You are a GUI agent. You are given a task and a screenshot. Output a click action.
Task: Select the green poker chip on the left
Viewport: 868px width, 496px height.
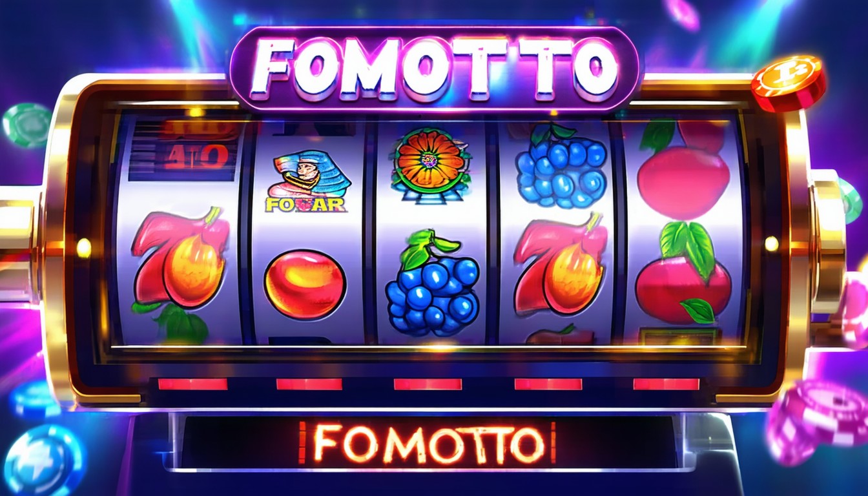[26, 125]
